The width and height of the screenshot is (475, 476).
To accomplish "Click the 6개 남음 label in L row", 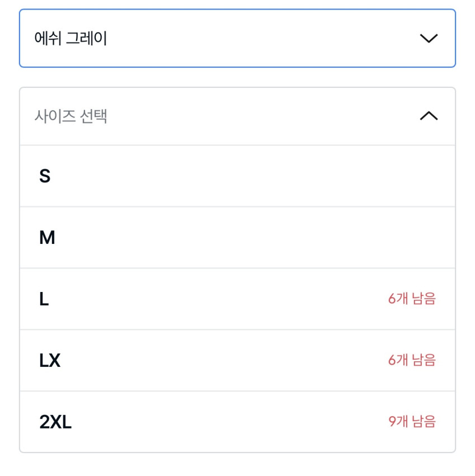I will tap(412, 299).
